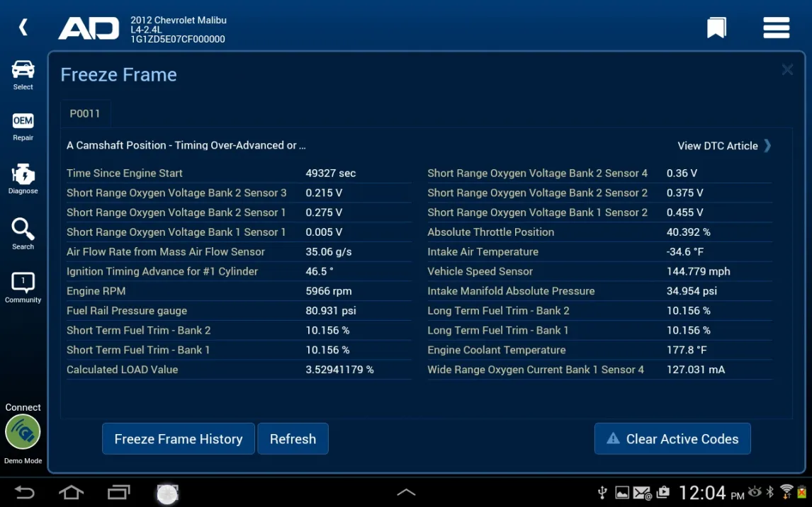Click the bookmark icon in header
Viewport: 812px width, 507px height.
(x=716, y=28)
